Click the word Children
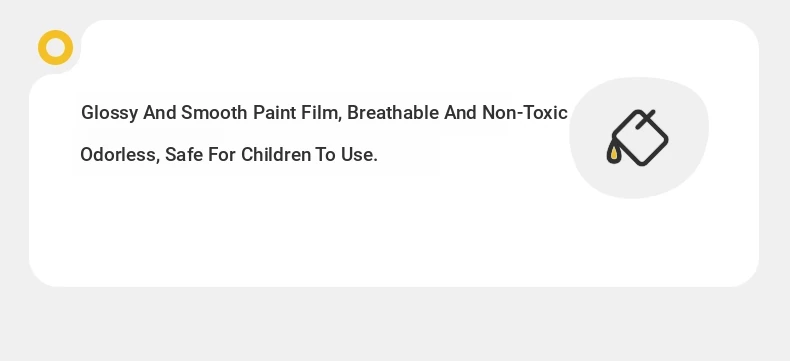 (x=276, y=155)
